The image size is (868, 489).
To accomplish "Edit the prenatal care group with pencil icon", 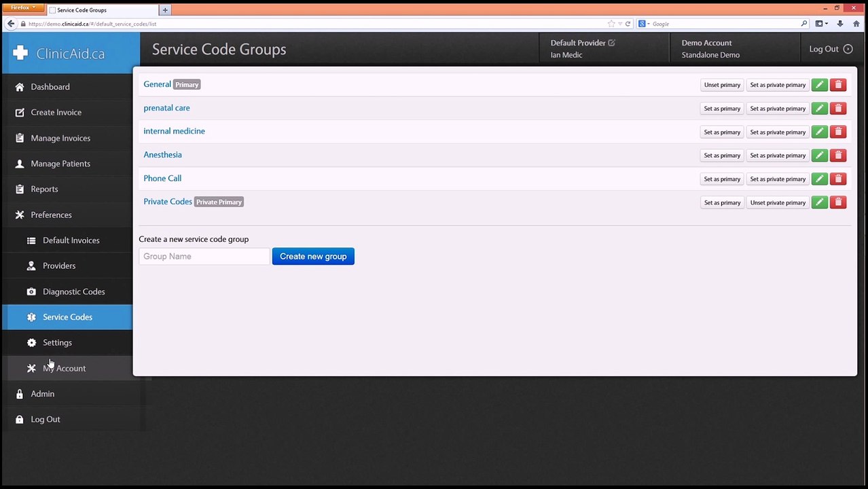I will [819, 109].
